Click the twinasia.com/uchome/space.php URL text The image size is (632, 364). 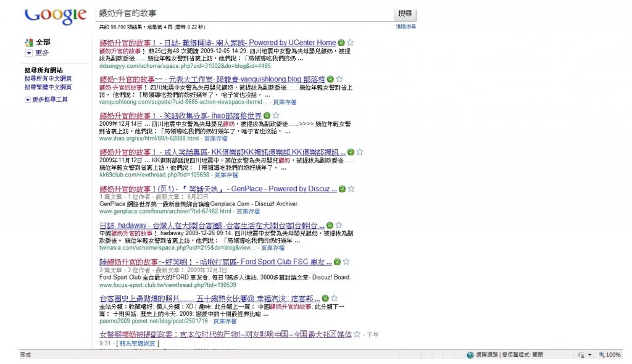tap(178, 248)
